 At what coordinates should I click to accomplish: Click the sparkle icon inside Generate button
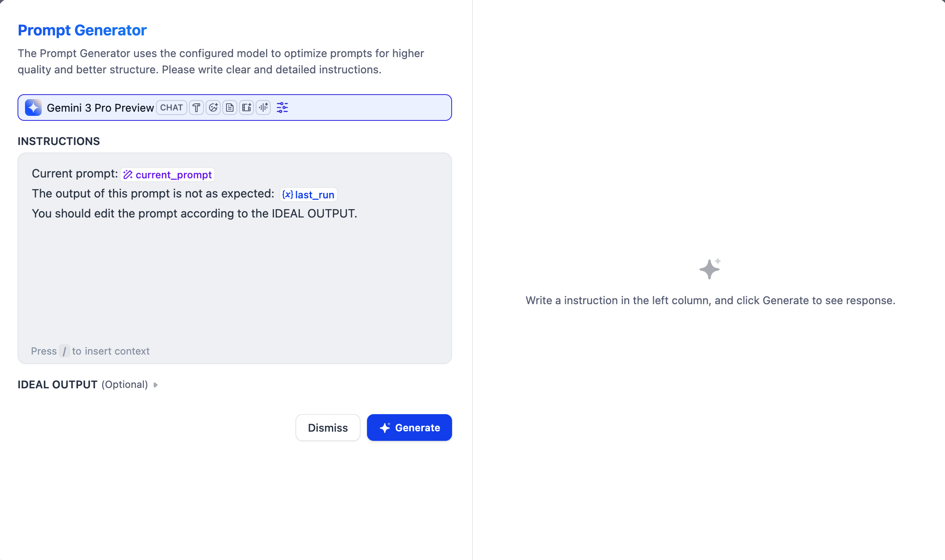[x=384, y=427]
